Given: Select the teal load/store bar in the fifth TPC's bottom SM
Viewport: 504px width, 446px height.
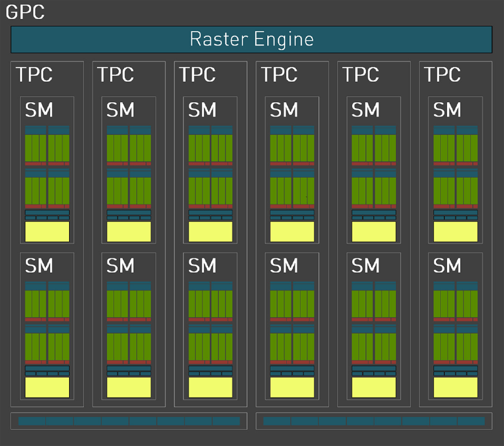Looking at the screenshot, I should [373, 369].
